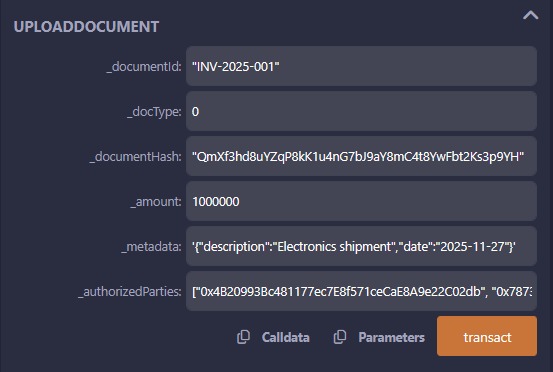Click the _docType input field
Image resolution: width=553 pixels, height=372 pixels.
[361, 111]
